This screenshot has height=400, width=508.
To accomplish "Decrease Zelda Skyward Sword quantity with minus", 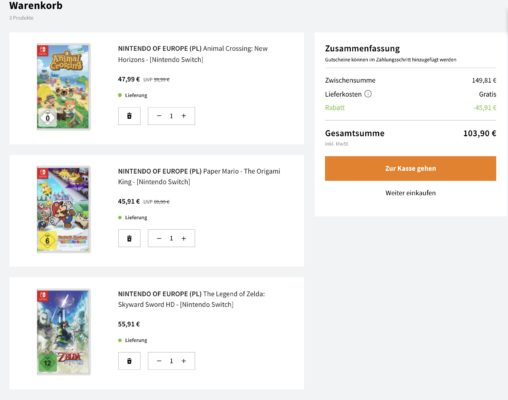I will pyautogui.click(x=159, y=361).
